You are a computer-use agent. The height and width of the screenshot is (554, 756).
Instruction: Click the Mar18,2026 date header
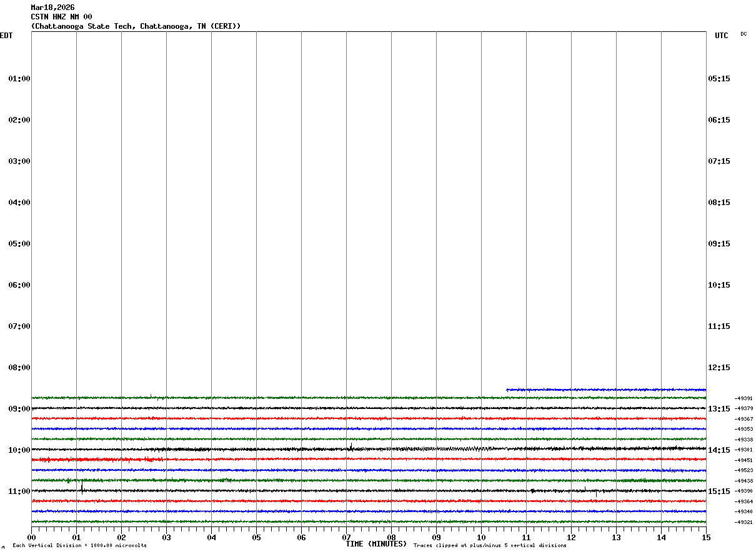52,8
